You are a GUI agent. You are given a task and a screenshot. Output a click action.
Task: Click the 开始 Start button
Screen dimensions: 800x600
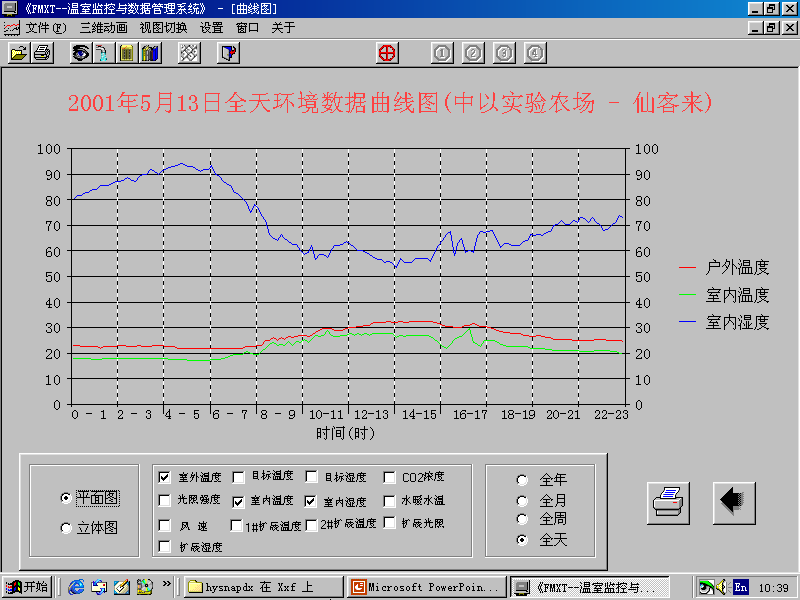tap(27, 587)
